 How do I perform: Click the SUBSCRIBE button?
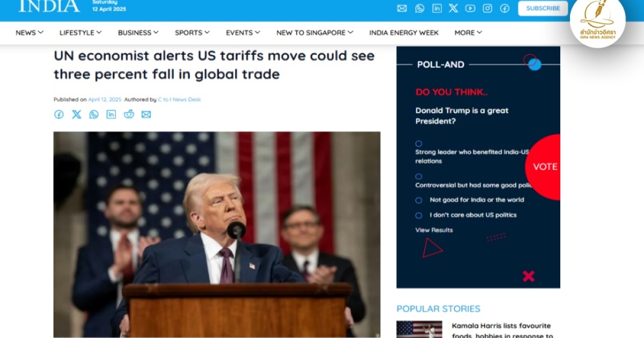click(x=543, y=8)
